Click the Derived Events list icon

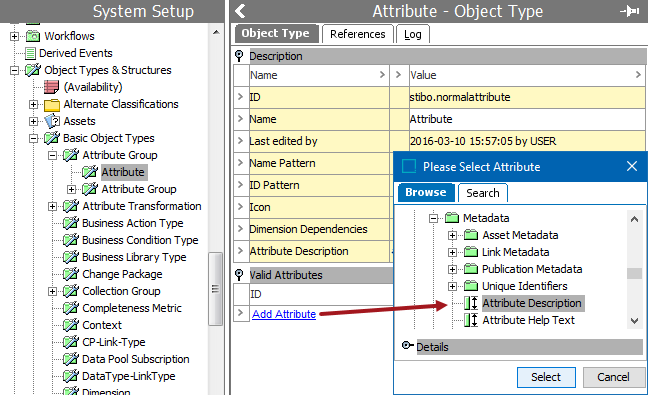30,53
